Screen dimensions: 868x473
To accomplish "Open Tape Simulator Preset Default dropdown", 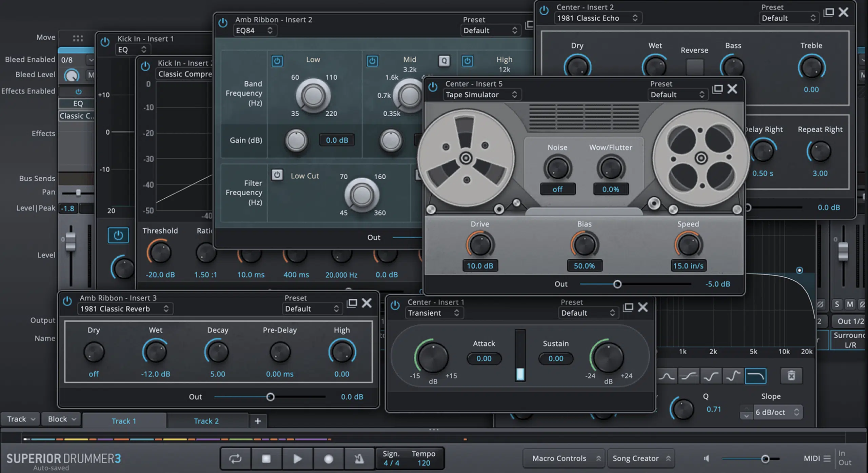I will [x=677, y=95].
